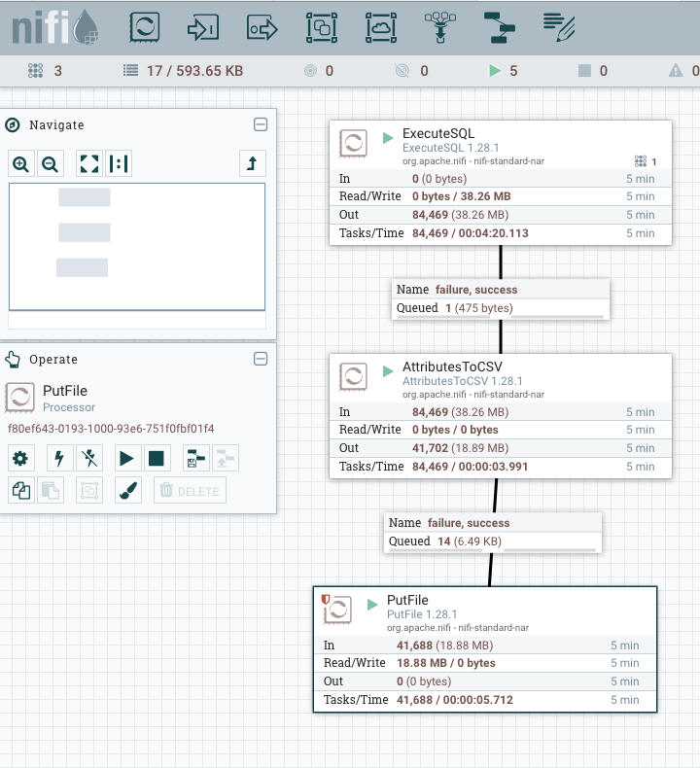The image size is (700, 768).
Task: Collapse the Operate panel
Action: point(261,359)
